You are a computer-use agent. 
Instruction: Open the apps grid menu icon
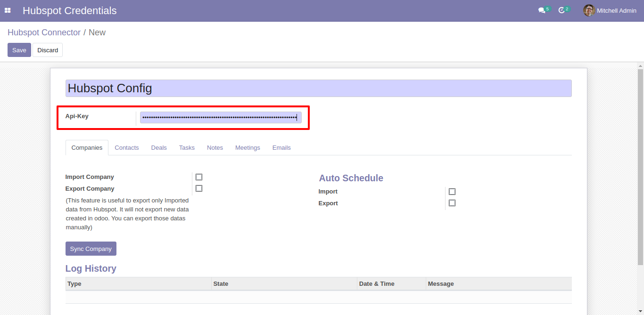tap(8, 10)
